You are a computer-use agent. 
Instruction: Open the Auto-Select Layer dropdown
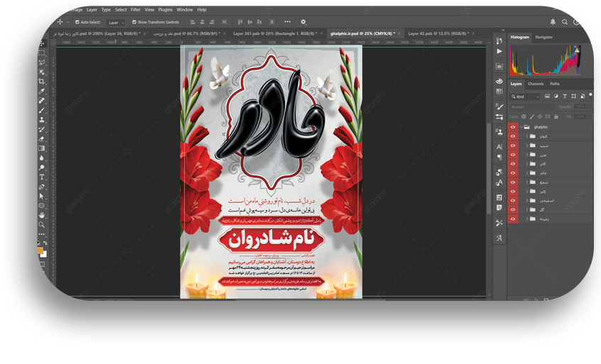(116, 23)
